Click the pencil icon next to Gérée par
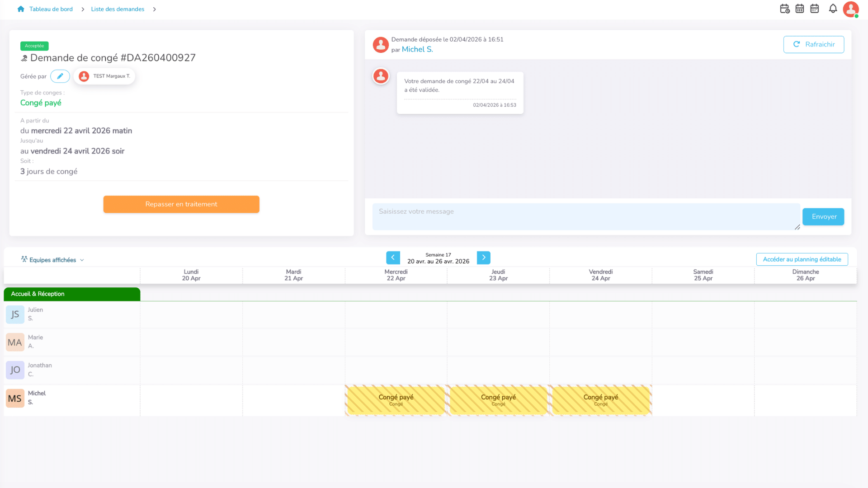Viewport: 868px width, 488px height. (60, 76)
